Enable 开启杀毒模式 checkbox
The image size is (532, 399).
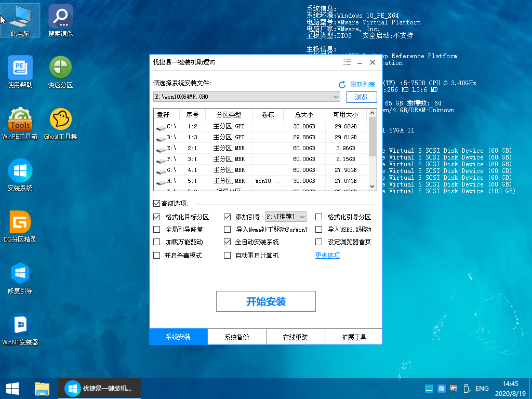[157, 255]
